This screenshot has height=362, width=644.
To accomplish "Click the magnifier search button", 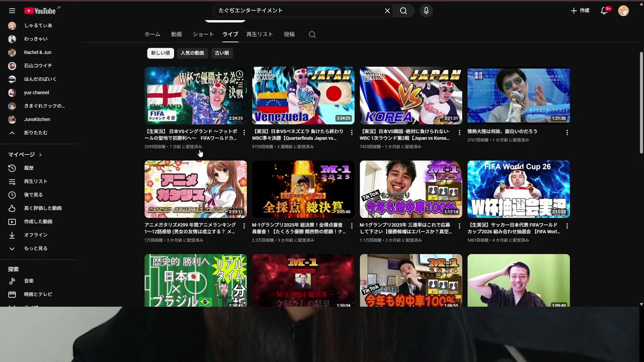I will tap(404, 11).
